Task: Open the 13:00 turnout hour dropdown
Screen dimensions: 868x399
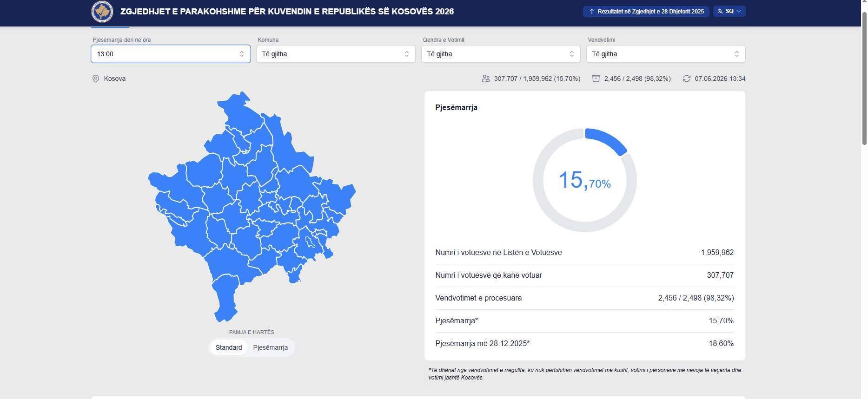Action: (x=171, y=54)
